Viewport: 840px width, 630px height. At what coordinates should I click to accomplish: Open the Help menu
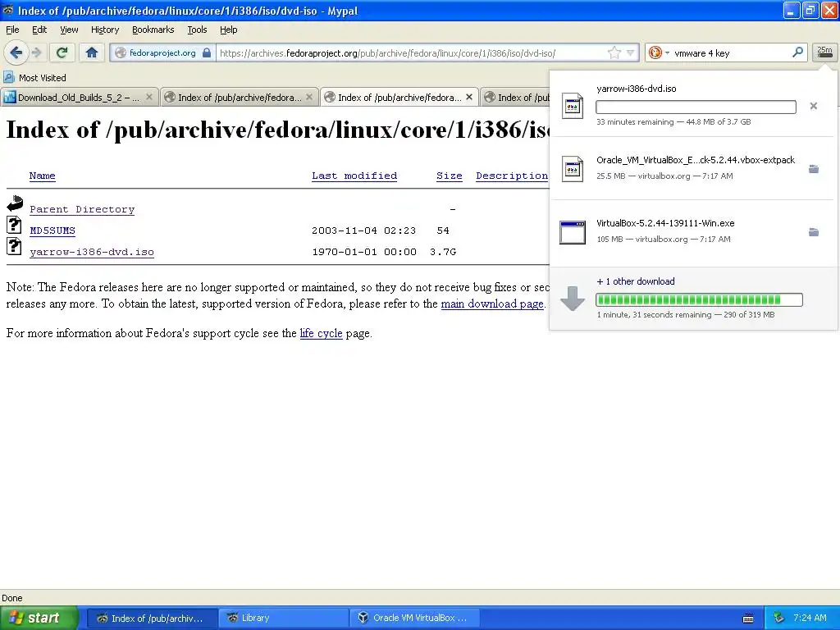coord(228,30)
